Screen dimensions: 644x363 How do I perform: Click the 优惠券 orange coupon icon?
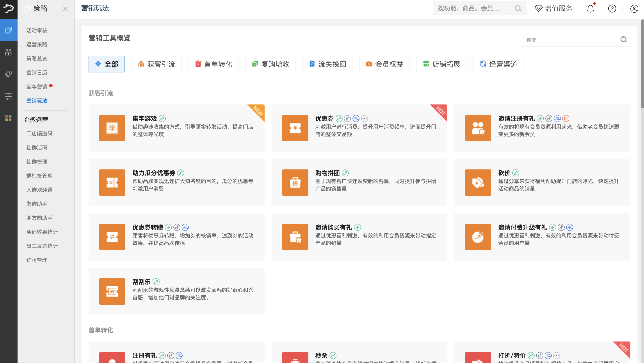pyautogui.click(x=295, y=128)
